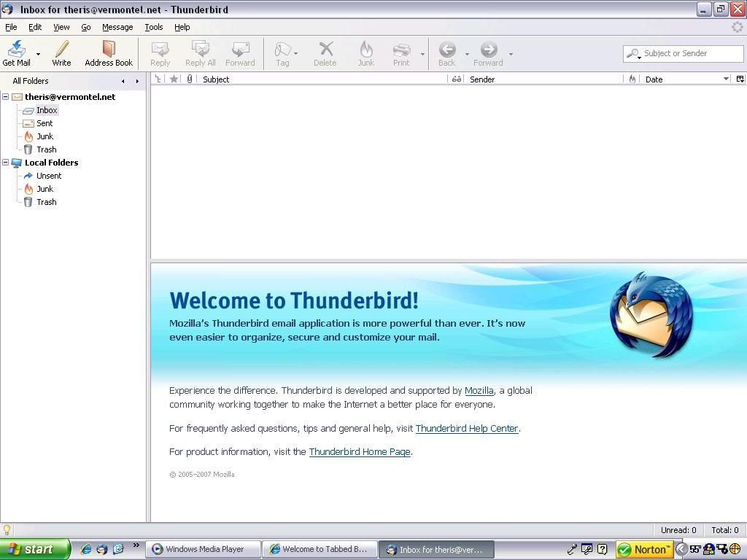Sort by the junk status column

tap(632, 79)
